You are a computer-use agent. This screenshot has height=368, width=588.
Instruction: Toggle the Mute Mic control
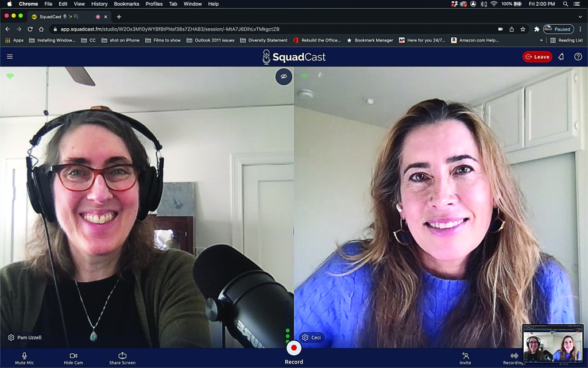pyautogui.click(x=24, y=356)
